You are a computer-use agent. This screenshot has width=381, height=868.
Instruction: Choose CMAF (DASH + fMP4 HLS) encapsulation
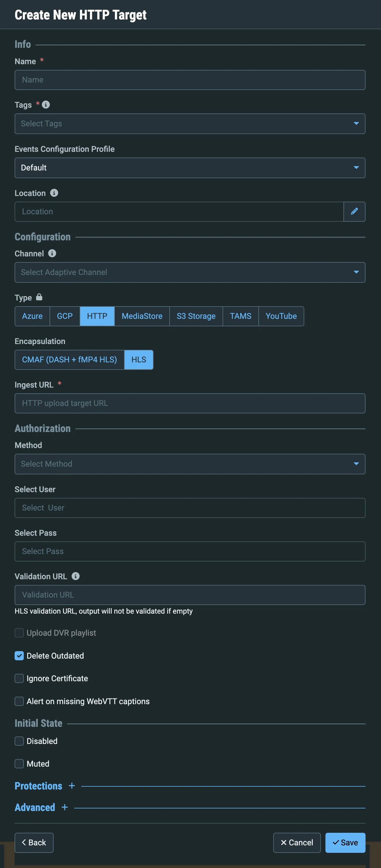coord(69,360)
